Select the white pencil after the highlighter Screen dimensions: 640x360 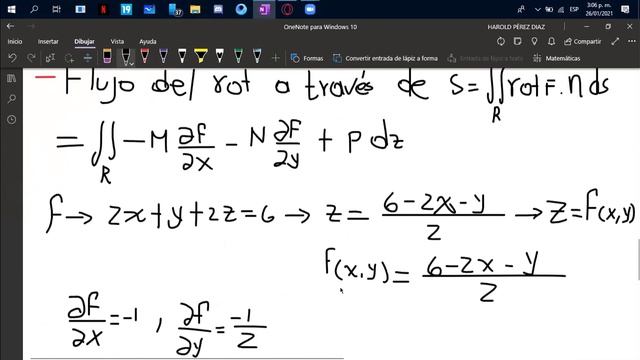220,56
